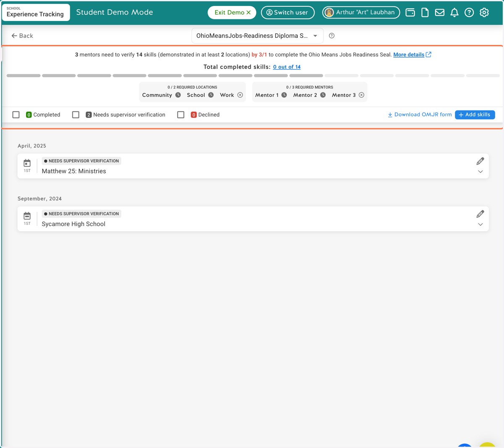Click the last segment of the skills progress bar
Screen dimensions: 504x448
483,76
